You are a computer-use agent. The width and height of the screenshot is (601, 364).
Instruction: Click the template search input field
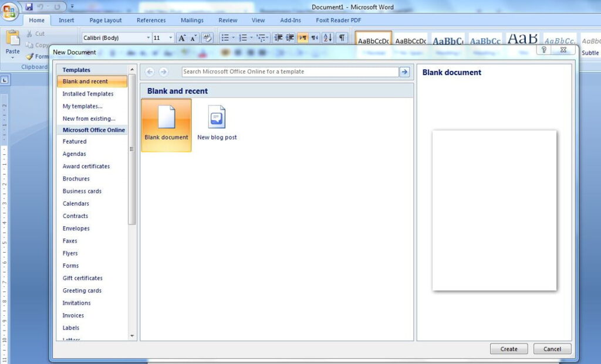pos(290,72)
